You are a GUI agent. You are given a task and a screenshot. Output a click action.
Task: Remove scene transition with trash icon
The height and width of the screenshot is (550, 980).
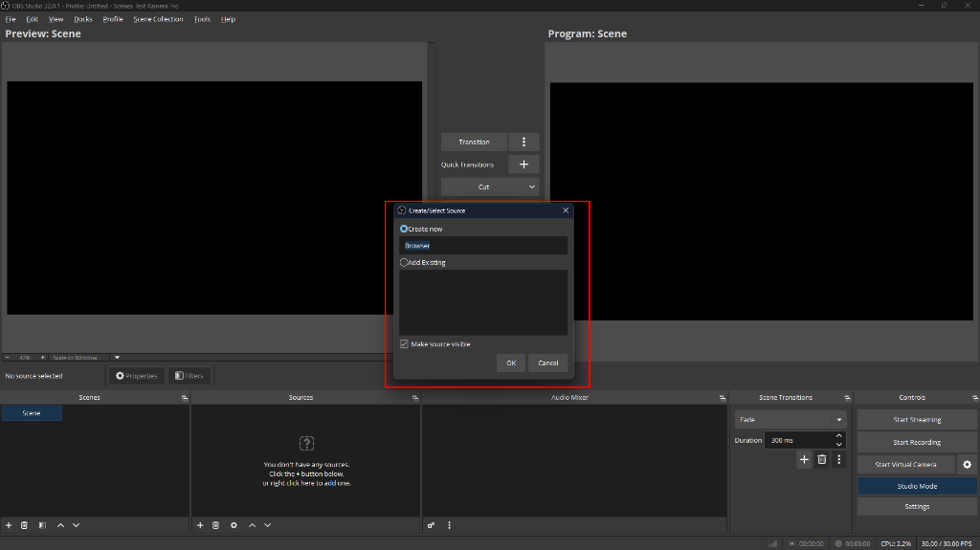pyautogui.click(x=822, y=459)
